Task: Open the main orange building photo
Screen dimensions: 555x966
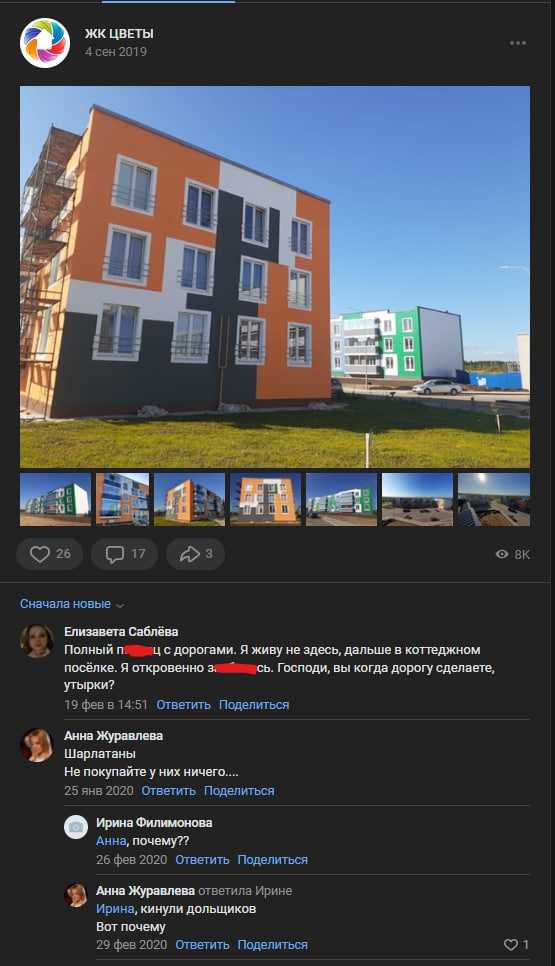Action: (275, 277)
